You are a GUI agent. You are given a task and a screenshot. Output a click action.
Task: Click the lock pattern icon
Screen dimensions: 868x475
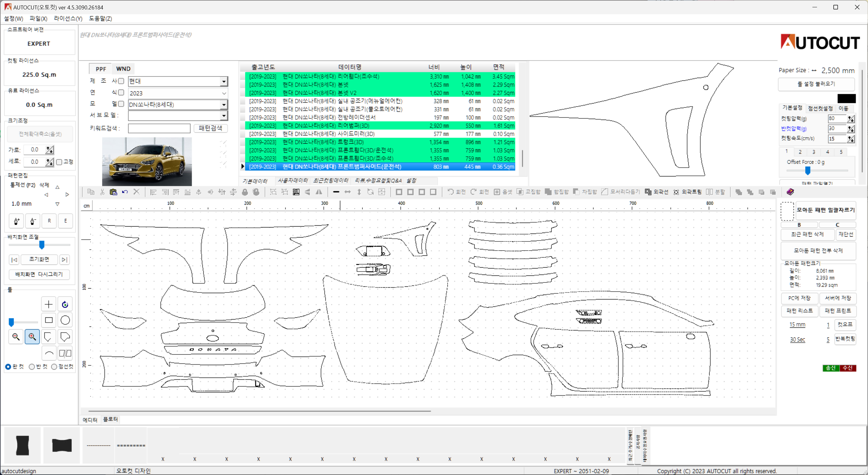[x=245, y=192]
